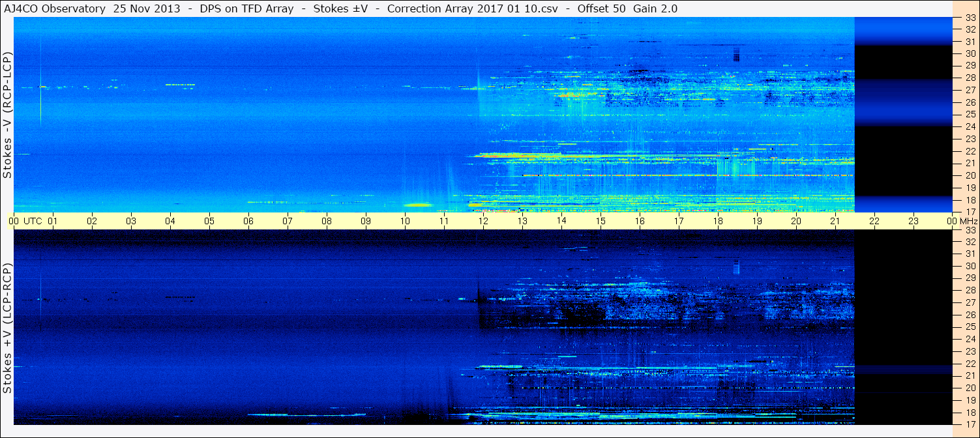Screen dimensions: 980x438
Task: Click the 25 MHz label of lower Stokes +V panel
Action: point(970,327)
